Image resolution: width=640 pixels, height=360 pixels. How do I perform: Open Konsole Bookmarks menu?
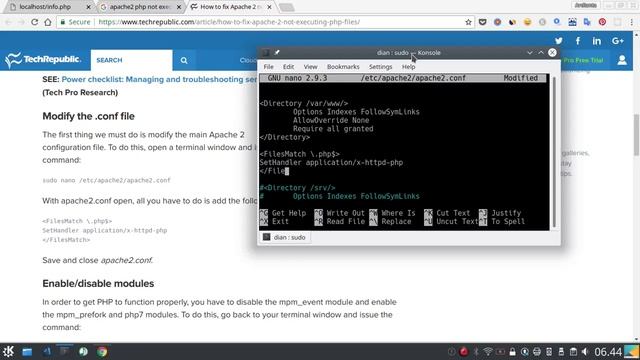pyautogui.click(x=343, y=67)
